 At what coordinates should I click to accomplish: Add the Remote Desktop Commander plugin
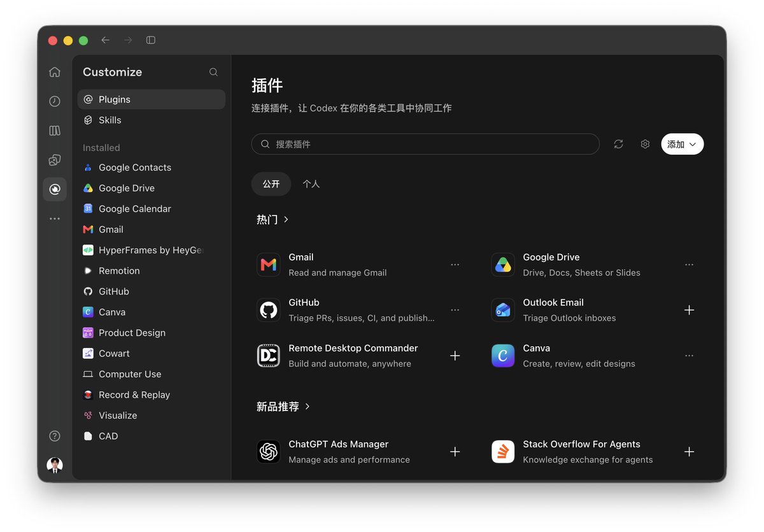(x=455, y=356)
